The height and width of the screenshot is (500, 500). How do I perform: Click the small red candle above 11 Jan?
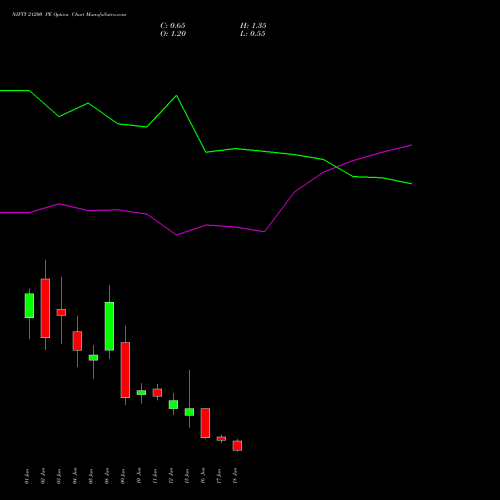click(x=157, y=393)
